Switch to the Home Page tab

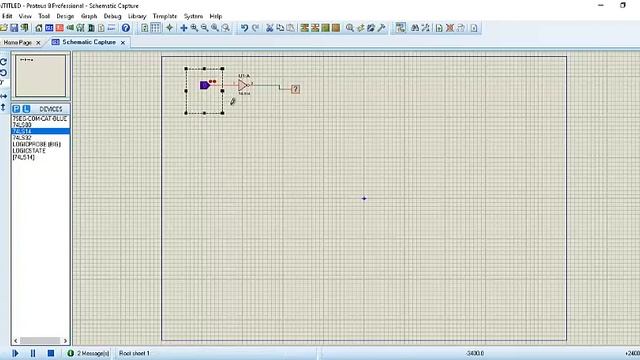(17, 42)
